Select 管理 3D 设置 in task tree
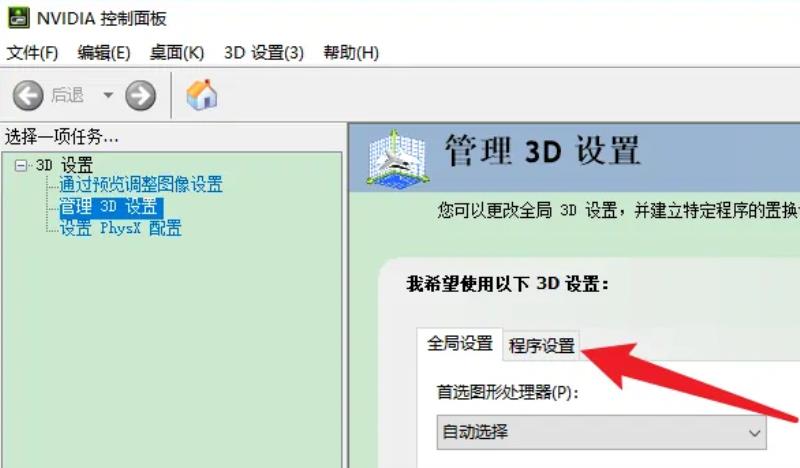800x468 pixels. [111, 207]
